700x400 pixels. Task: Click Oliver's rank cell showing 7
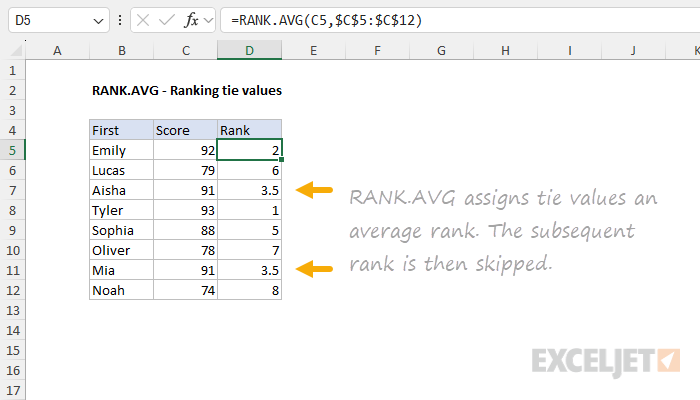pos(250,250)
